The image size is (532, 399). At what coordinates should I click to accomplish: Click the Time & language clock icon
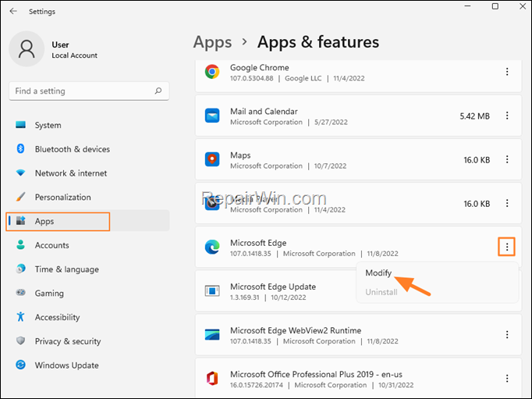pyautogui.click(x=21, y=269)
